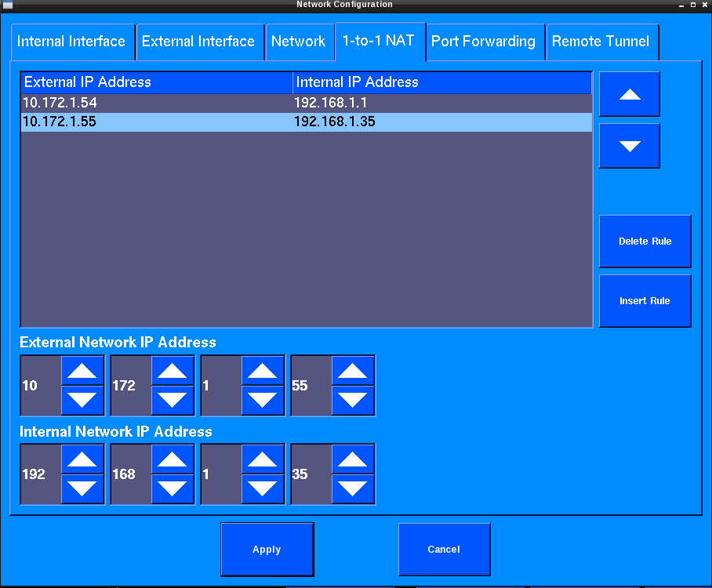Move selected NAT rule down in list
This screenshot has height=588, width=712.
(629, 146)
